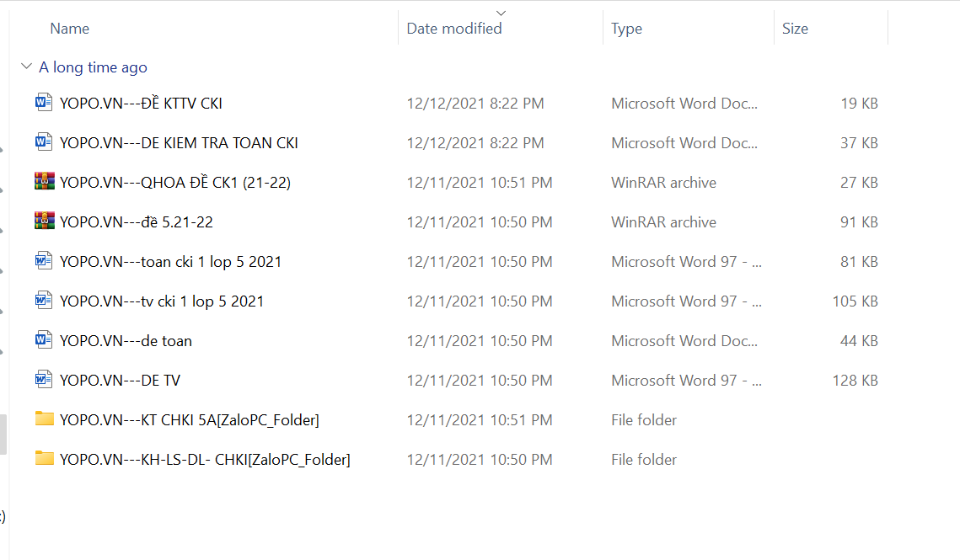Select YOPO.VN---KH-LS-DL- CHKI[ZaloPC_Folder] folder name
The width and height of the screenshot is (960, 560).
click(x=205, y=460)
